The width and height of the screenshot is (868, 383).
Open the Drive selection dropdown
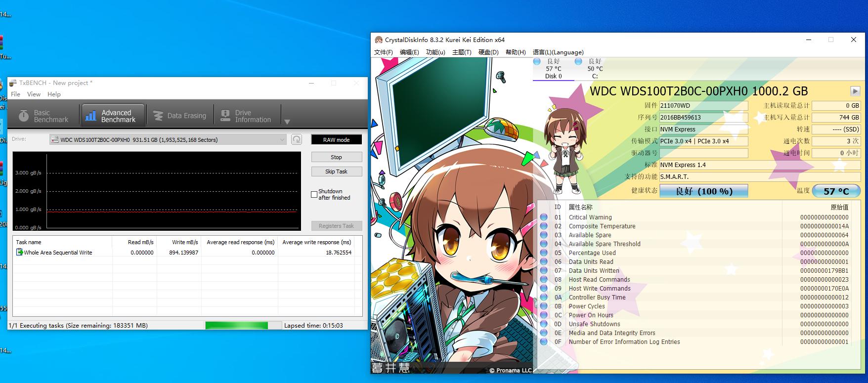(168, 139)
